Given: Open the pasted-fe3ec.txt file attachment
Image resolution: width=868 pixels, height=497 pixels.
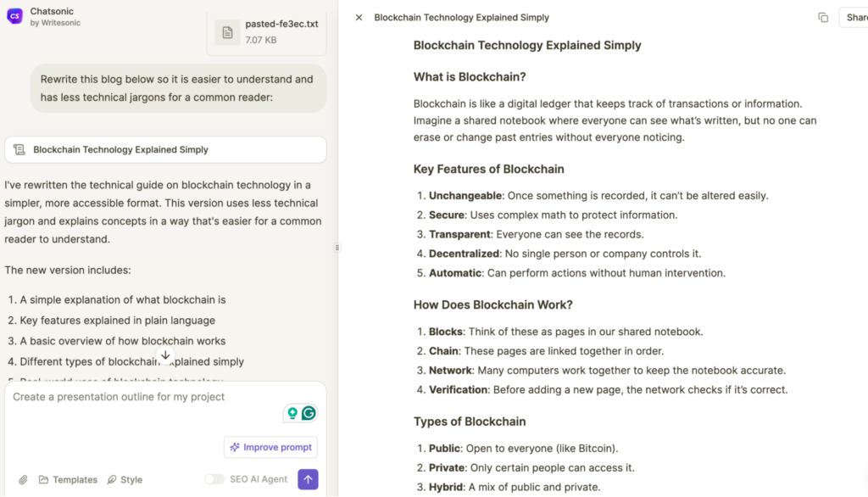Looking at the screenshot, I should pyautogui.click(x=267, y=32).
